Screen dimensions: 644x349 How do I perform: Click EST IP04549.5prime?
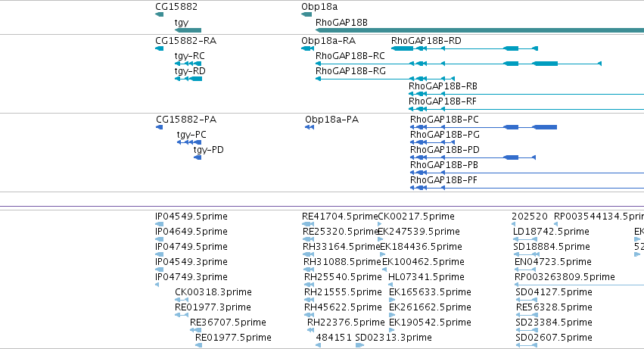tap(191, 217)
